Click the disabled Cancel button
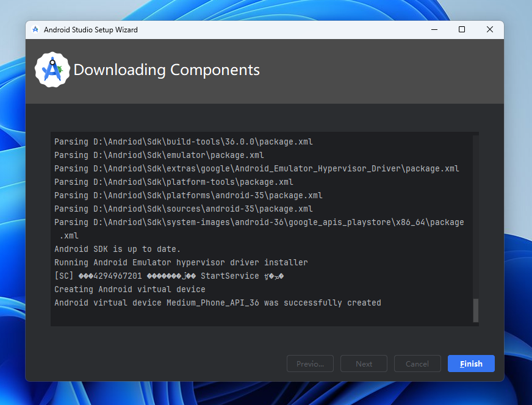 click(x=417, y=364)
